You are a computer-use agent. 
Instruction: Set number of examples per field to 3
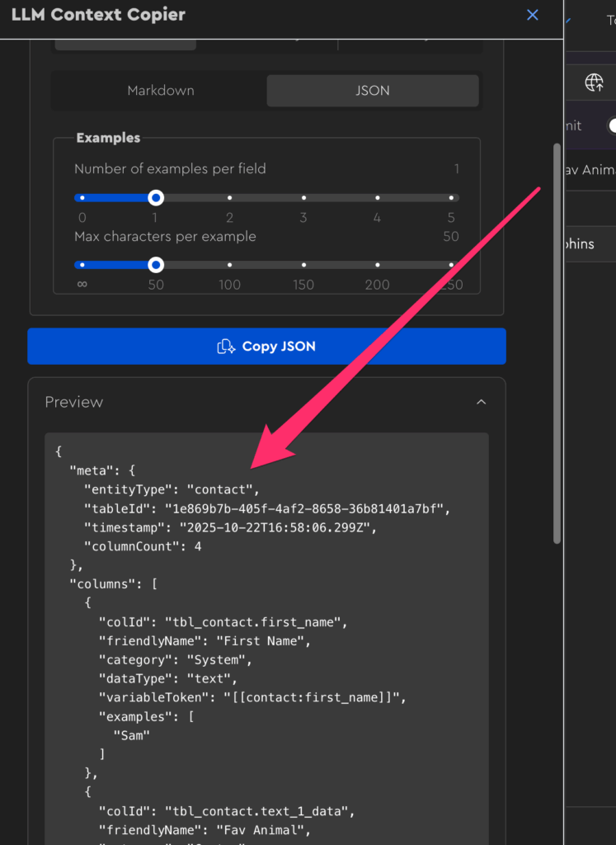[303, 198]
